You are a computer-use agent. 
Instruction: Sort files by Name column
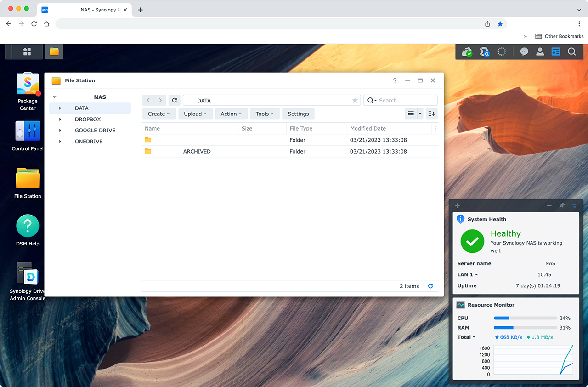pyautogui.click(x=189, y=129)
